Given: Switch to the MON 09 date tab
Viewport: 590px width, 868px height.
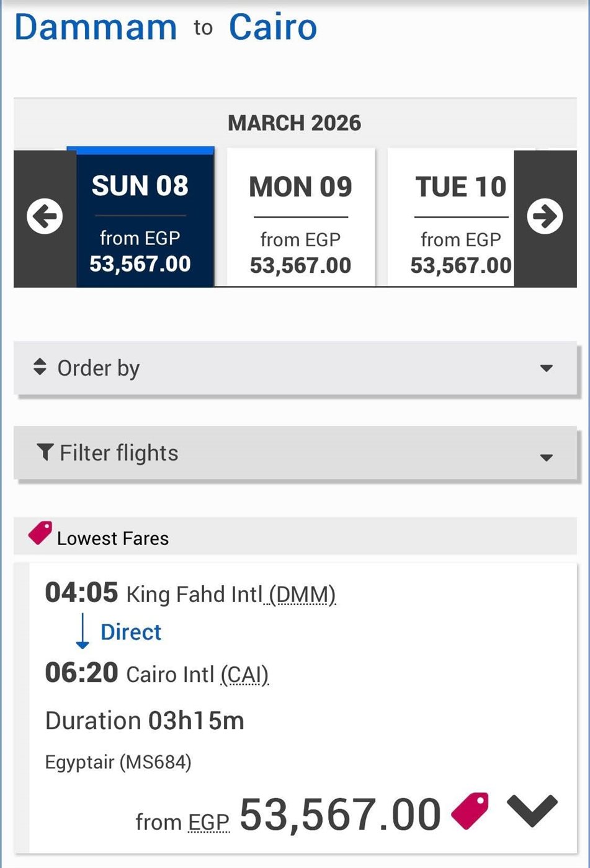Looking at the screenshot, I should (301, 218).
